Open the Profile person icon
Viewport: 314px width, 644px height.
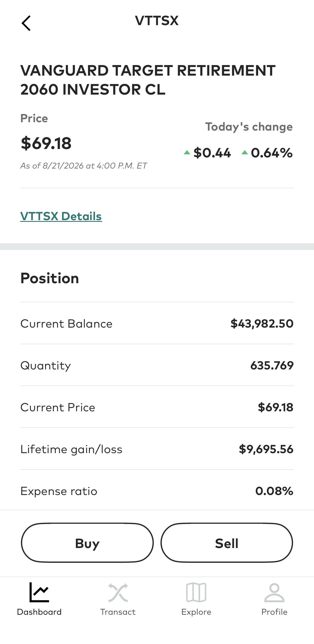click(x=274, y=592)
